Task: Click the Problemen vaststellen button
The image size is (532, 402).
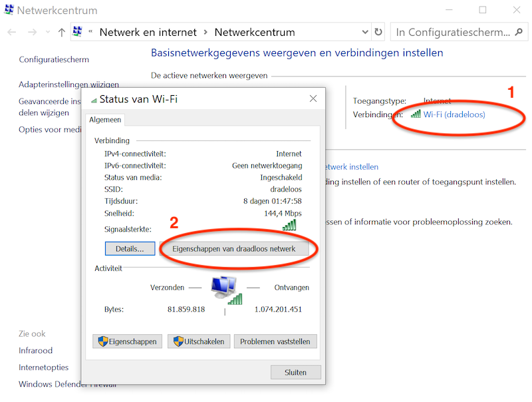Action: point(275,341)
